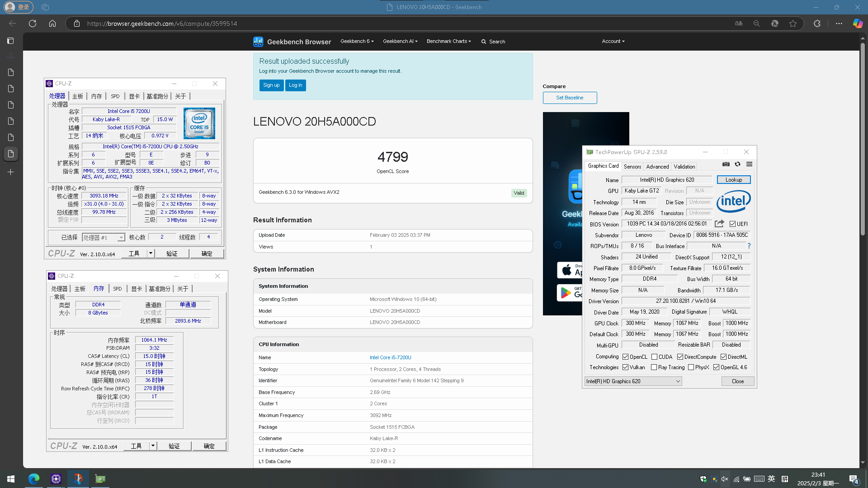Viewport: 868px width, 488px height.
Task: Open Microsoft Edge from taskbar
Action: 34,479
